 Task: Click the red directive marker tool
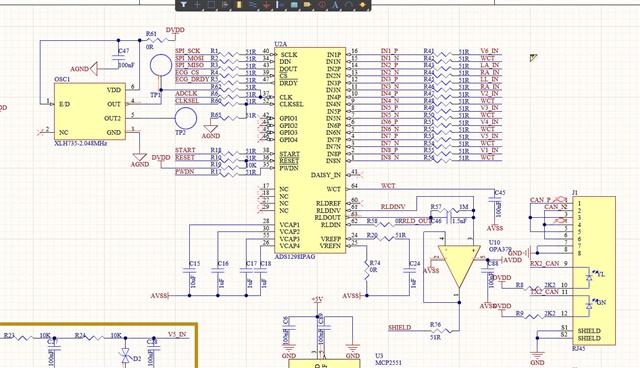[x=322, y=4]
